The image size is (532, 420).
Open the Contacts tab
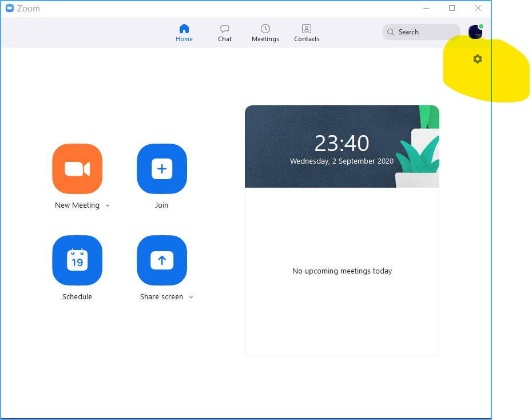pos(307,33)
